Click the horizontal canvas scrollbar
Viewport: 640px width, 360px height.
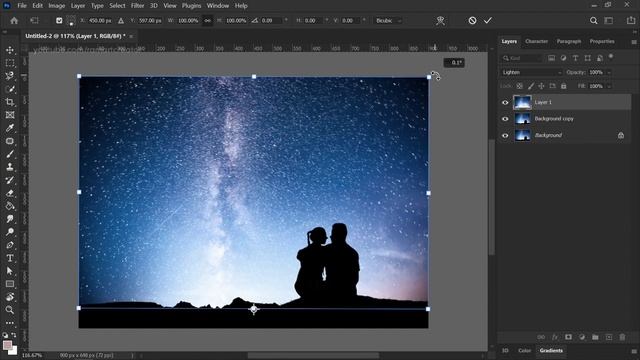[313, 356]
